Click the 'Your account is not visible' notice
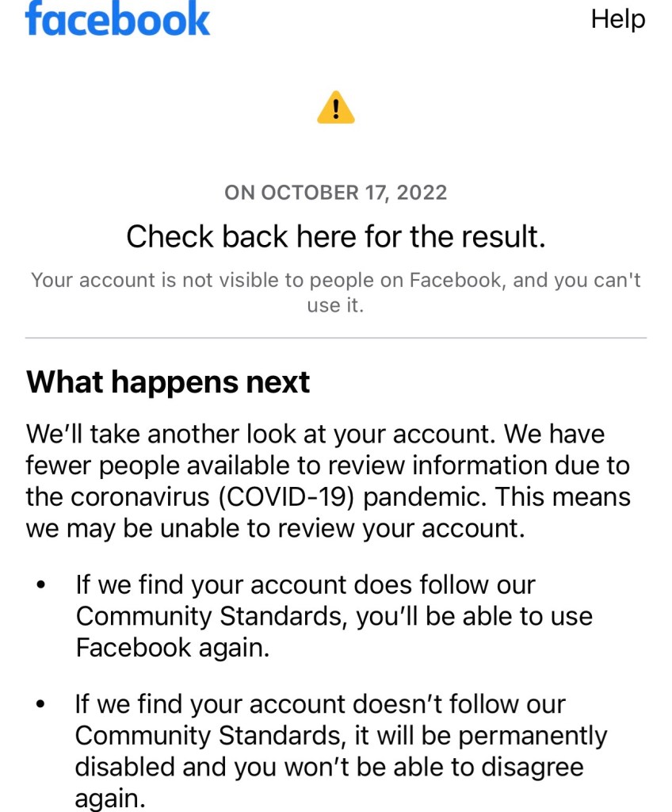Screen dimensions: 672x812 336,292
